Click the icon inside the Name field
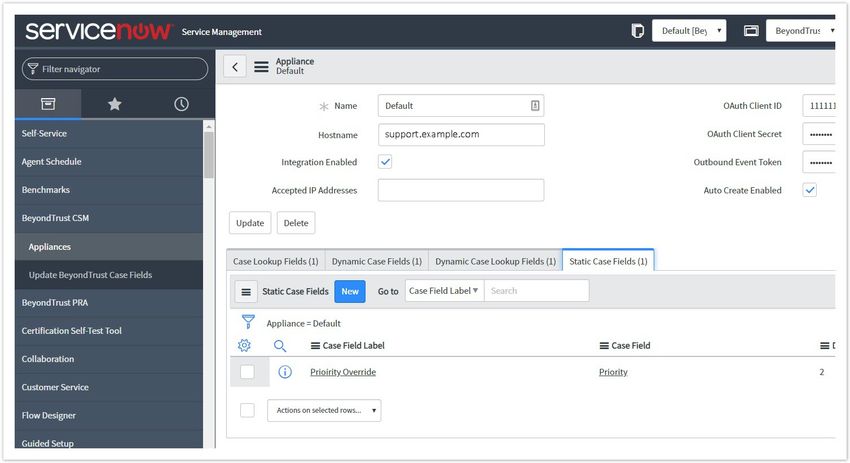The image size is (850, 463). click(535, 106)
